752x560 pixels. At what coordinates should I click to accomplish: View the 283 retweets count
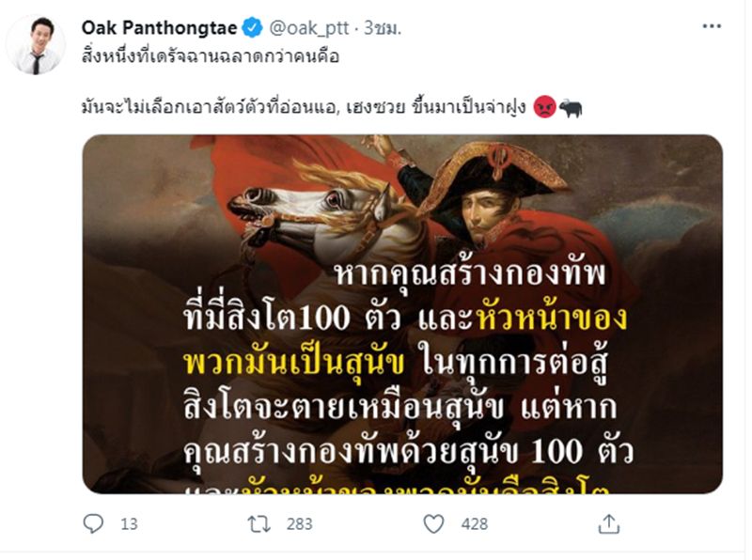click(299, 524)
